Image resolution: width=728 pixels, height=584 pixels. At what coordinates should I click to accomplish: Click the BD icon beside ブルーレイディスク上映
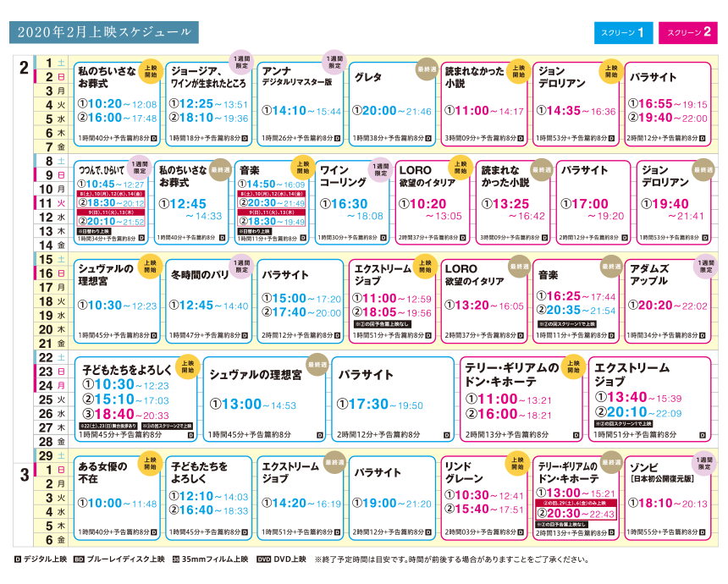click(79, 559)
